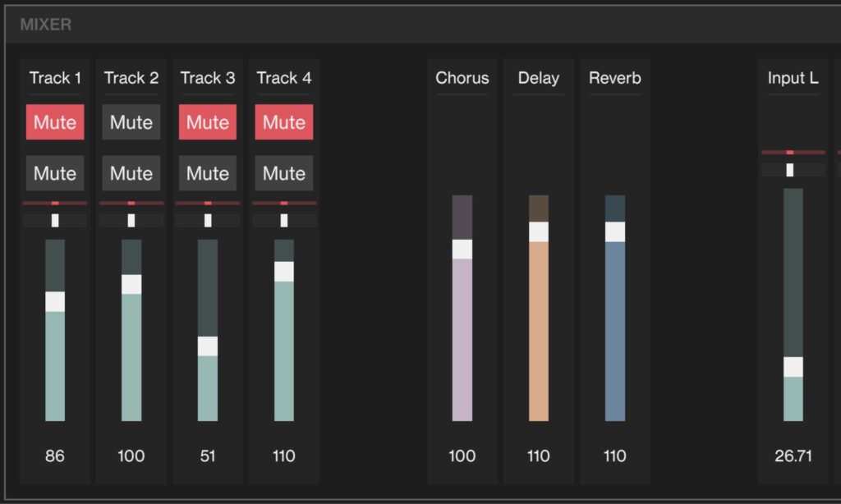The image size is (841, 504).
Task: Toggle the top Mute button on Track 2
Action: click(131, 122)
